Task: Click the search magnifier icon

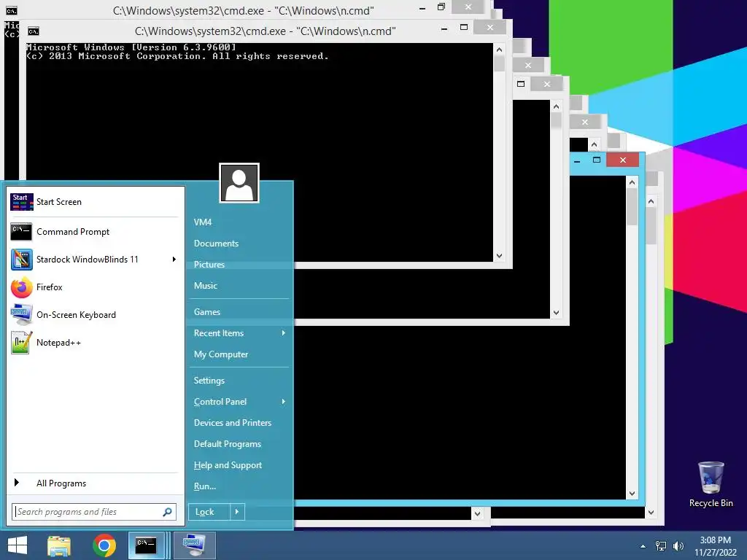Action: [x=167, y=512]
